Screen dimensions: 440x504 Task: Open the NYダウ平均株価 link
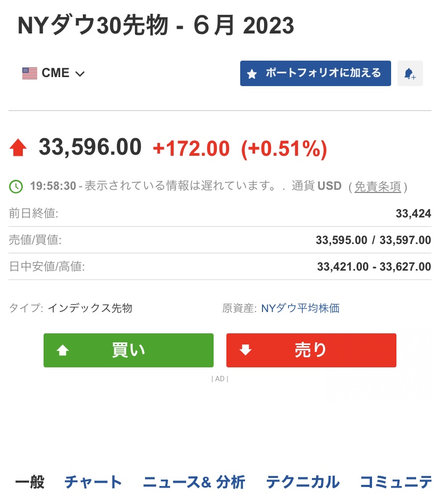(300, 308)
